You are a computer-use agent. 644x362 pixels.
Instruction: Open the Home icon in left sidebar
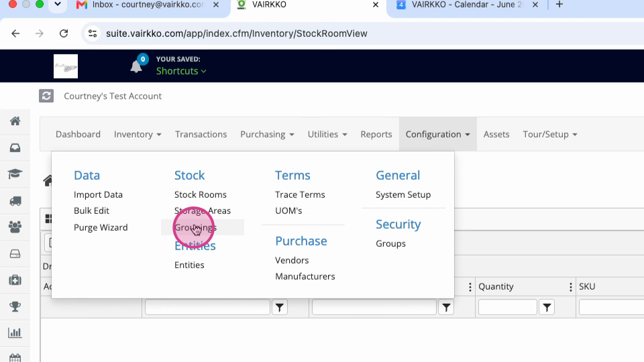(x=15, y=121)
